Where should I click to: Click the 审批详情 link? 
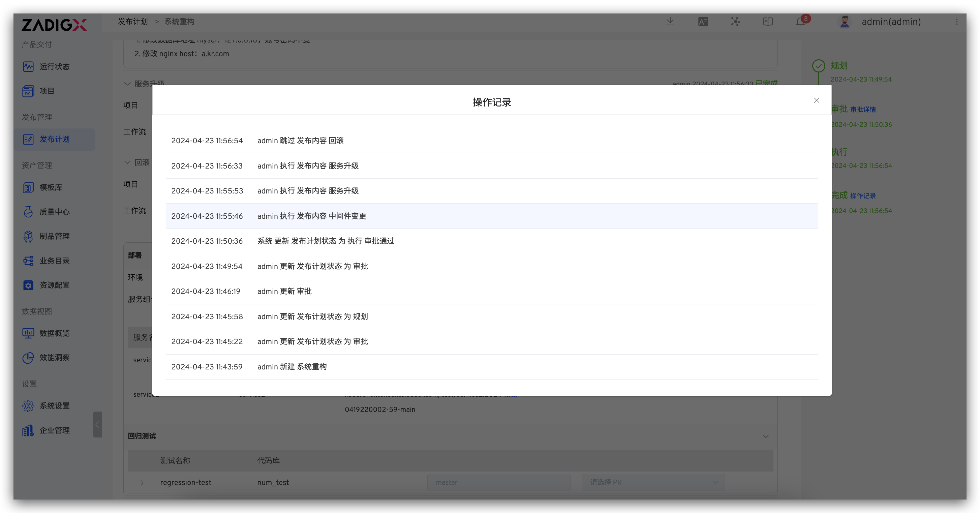[863, 110]
